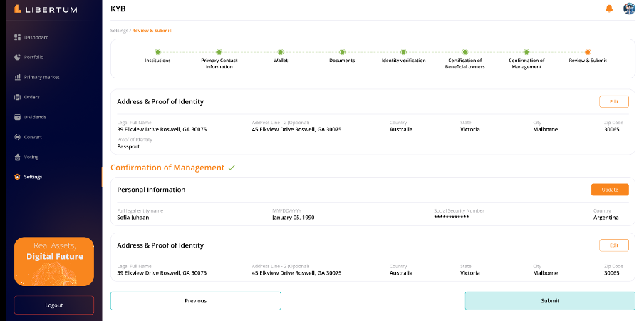
Task: Jump to the Wallet step indicator
Action: click(x=281, y=52)
